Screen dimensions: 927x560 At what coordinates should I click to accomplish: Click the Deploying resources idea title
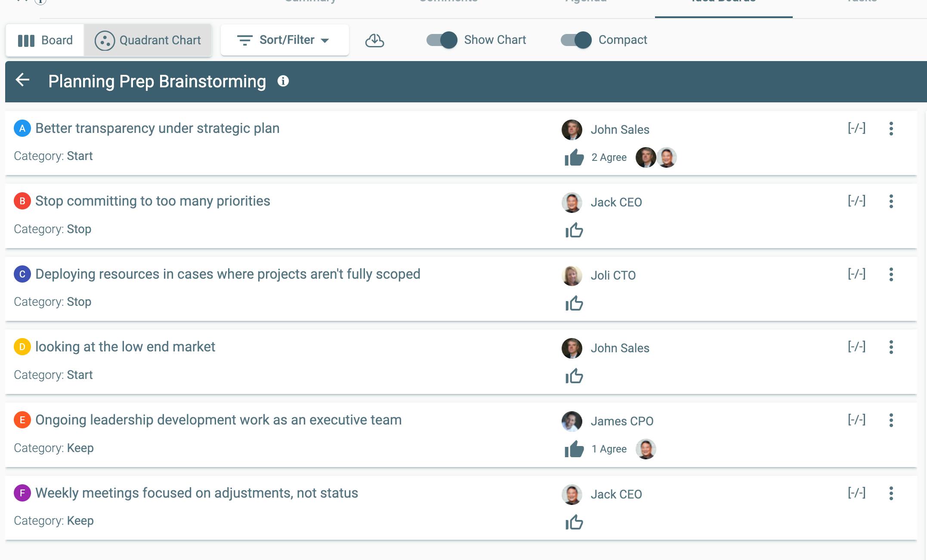[228, 274]
